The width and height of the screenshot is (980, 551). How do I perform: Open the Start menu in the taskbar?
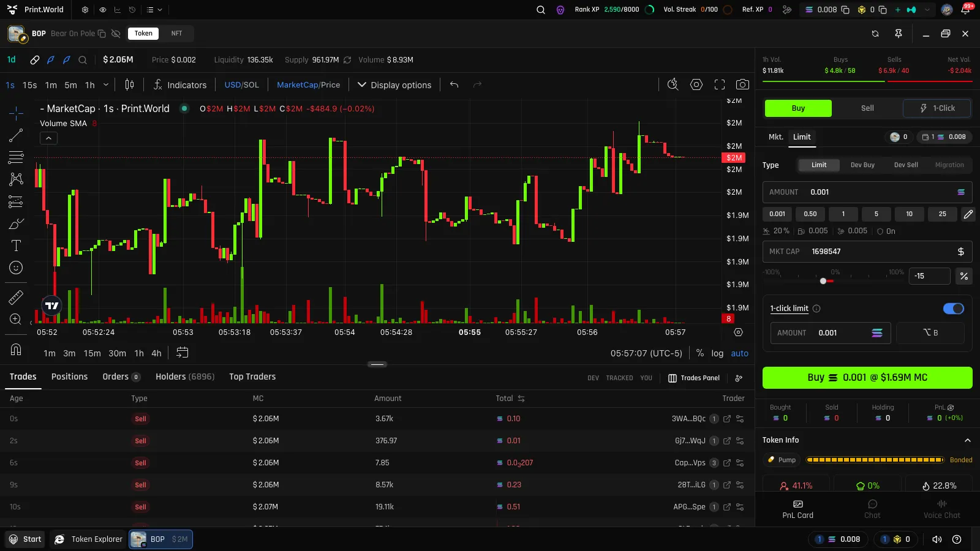coord(25,539)
